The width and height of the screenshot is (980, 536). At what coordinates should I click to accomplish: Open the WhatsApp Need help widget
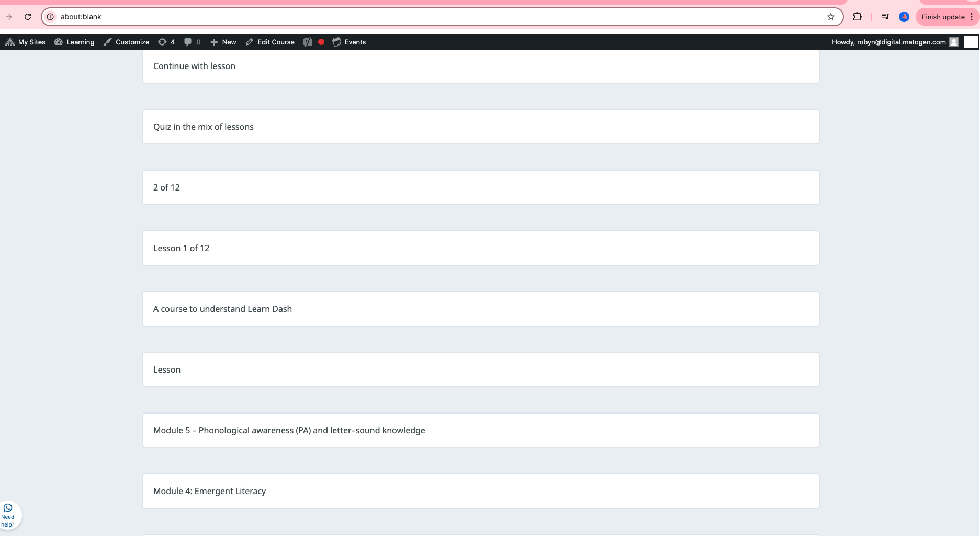pyautogui.click(x=8, y=516)
